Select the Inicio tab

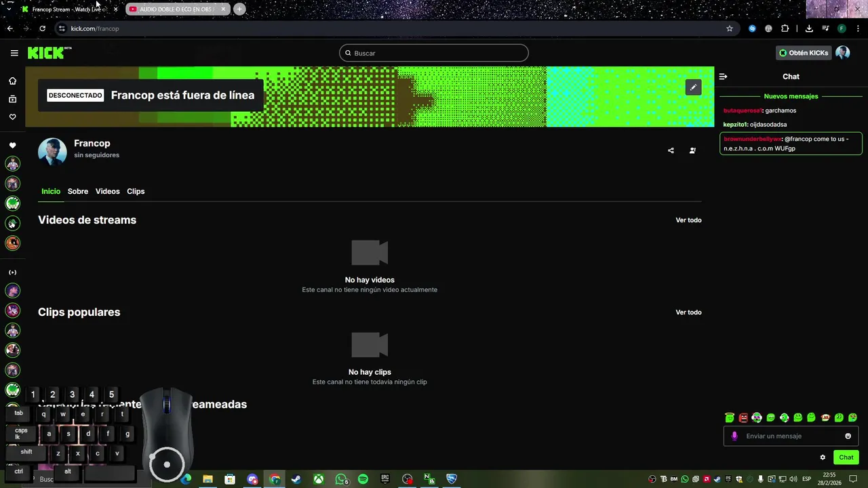[x=51, y=191]
